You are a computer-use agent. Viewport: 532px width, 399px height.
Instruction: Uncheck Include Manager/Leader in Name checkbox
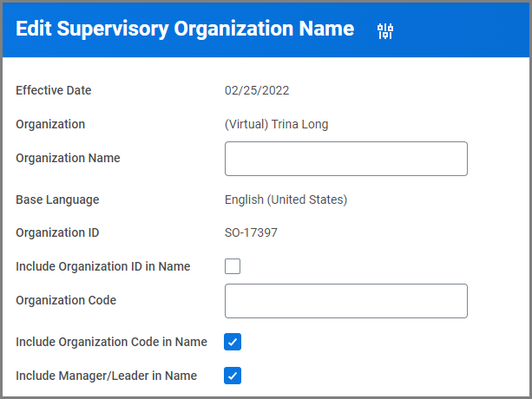pyautogui.click(x=233, y=376)
